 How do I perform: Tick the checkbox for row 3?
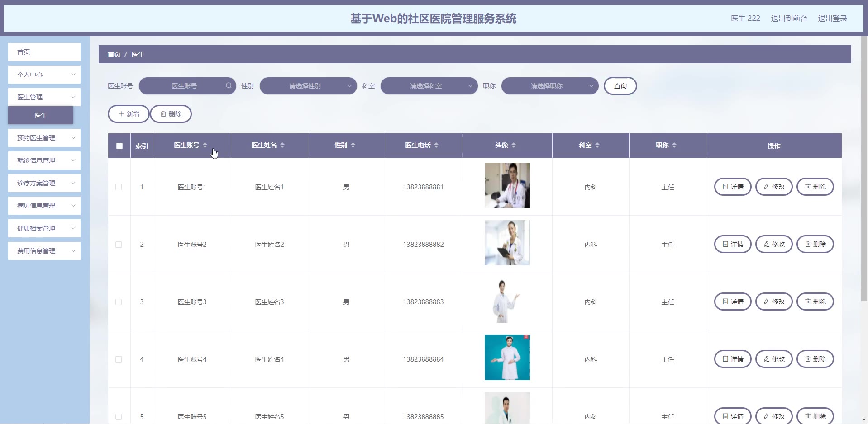pyautogui.click(x=119, y=302)
